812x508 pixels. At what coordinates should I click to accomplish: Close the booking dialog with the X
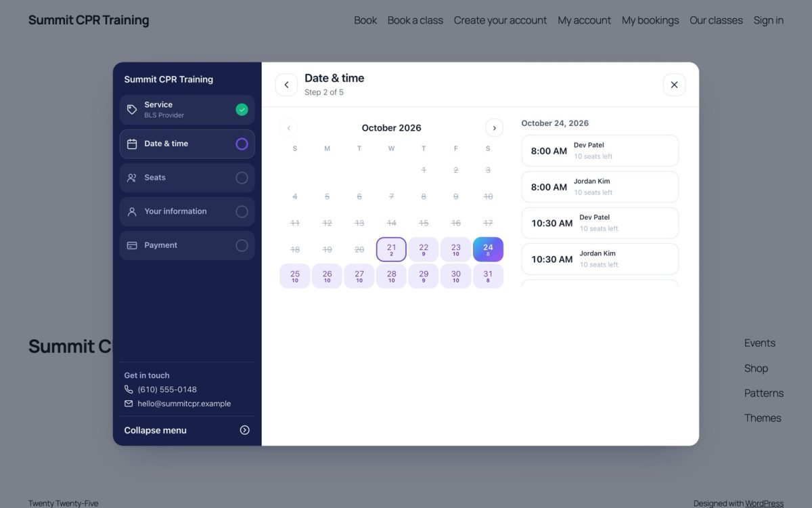(x=674, y=85)
